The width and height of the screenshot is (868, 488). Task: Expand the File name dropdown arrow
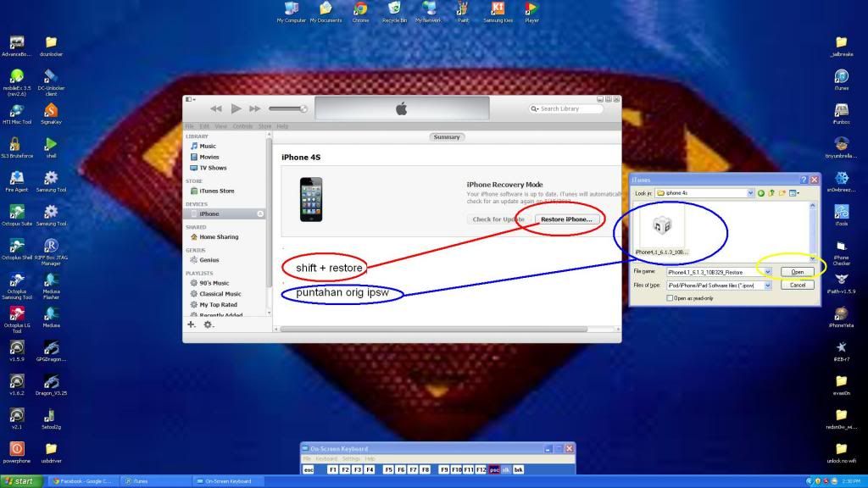[x=768, y=272]
